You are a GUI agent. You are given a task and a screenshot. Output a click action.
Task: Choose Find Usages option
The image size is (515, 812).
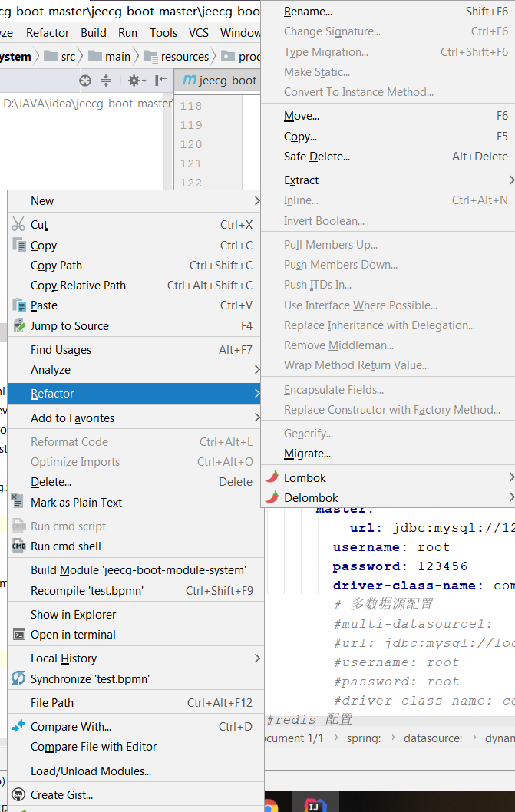pos(136,349)
